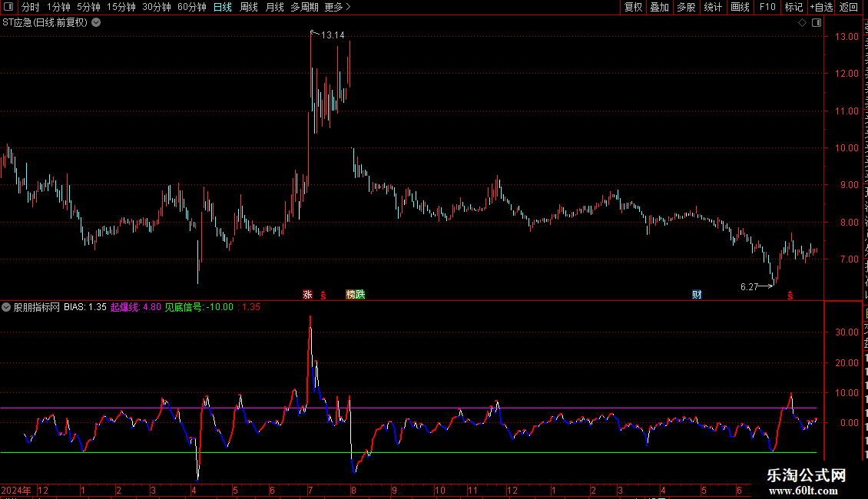
Task: Open F10 company information
Action: [x=767, y=7]
